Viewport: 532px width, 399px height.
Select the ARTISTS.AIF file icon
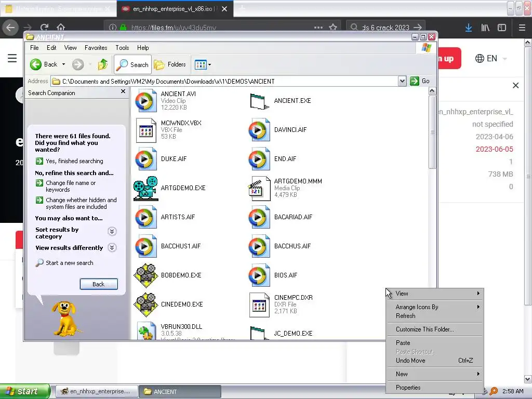click(x=146, y=218)
